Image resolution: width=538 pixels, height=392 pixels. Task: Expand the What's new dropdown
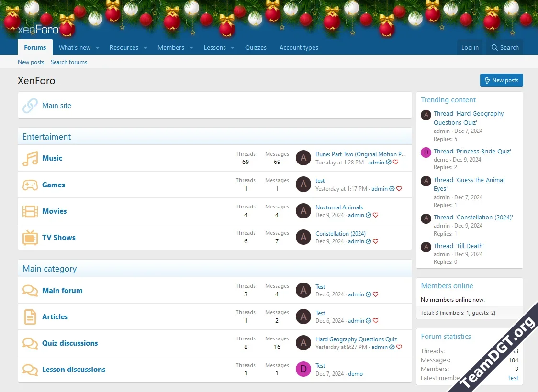coord(97,48)
